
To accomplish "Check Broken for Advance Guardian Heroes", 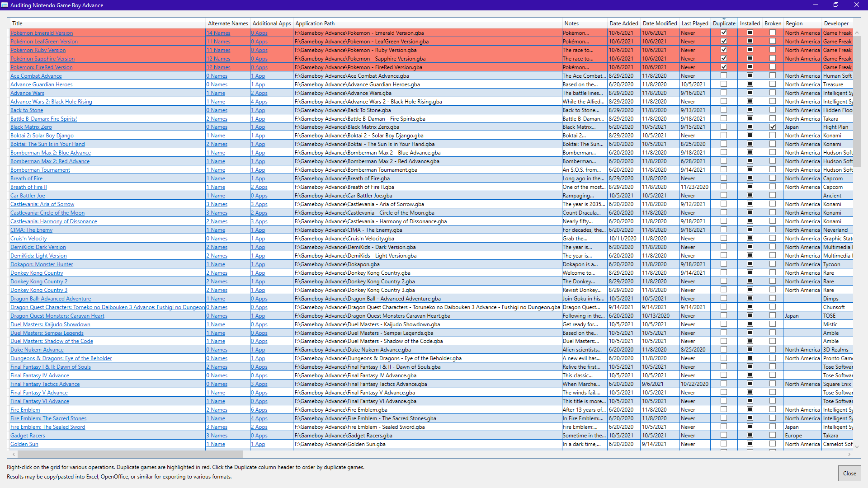I will 773,84.
